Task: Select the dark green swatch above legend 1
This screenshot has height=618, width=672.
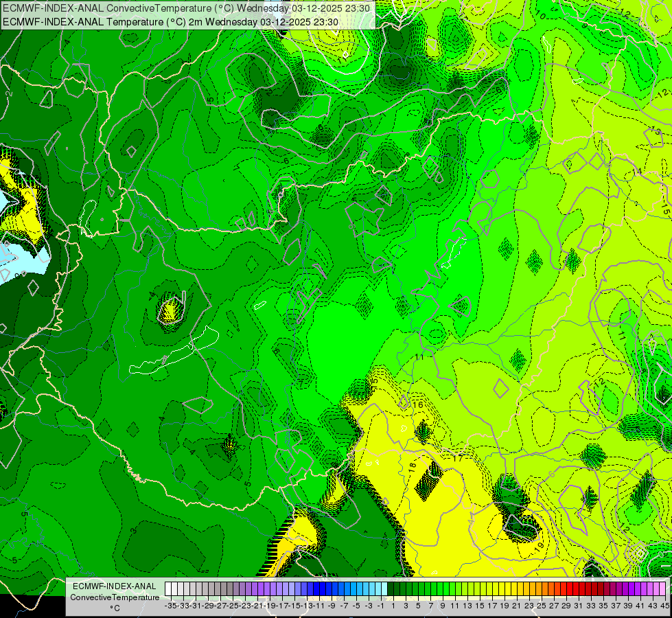Action: click(391, 588)
